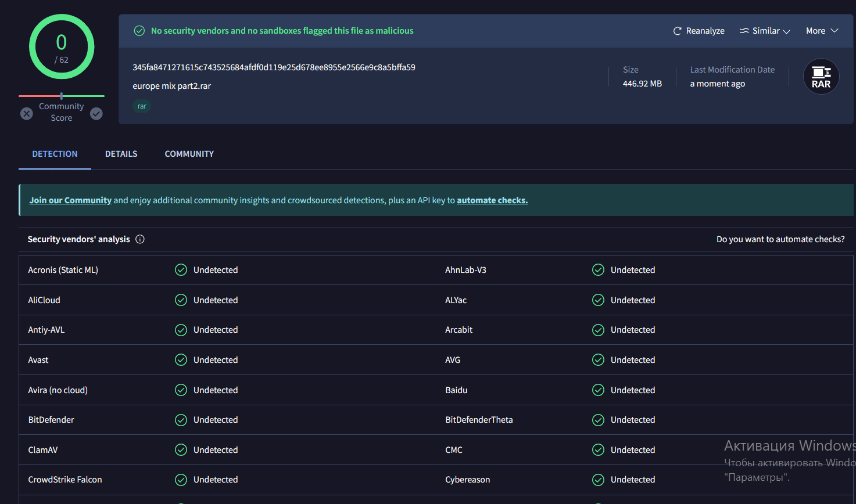The height and width of the screenshot is (504, 856).
Task: Click the BitDefender vendor name
Action: (x=51, y=420)
